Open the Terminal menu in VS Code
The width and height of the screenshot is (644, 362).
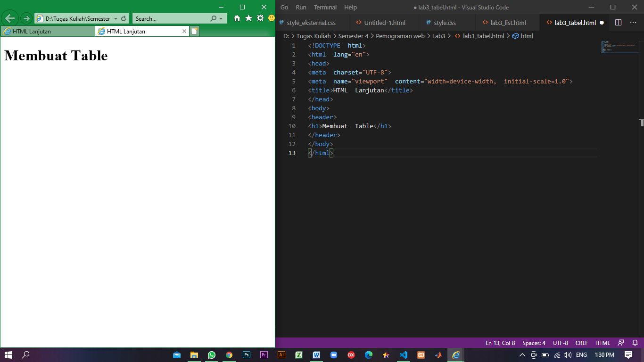click(325, 7)
